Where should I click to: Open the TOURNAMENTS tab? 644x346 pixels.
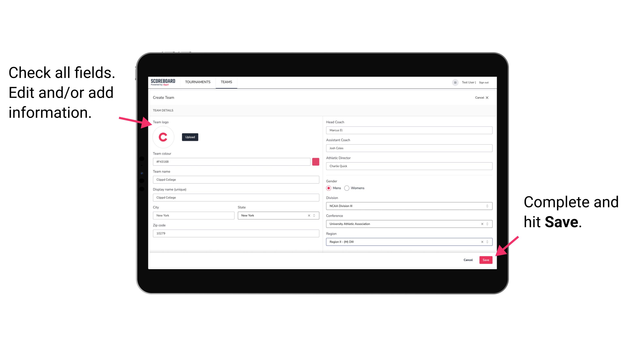click(x=197, y=82)
